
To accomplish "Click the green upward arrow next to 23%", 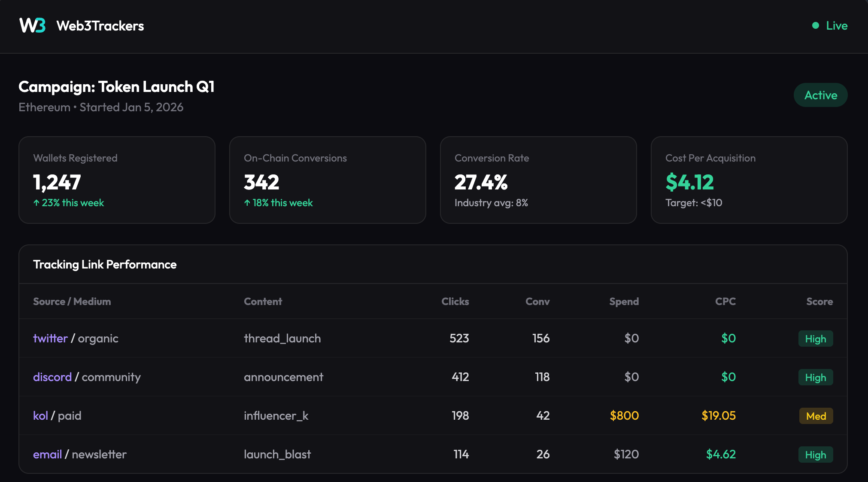I will [36, 202].
